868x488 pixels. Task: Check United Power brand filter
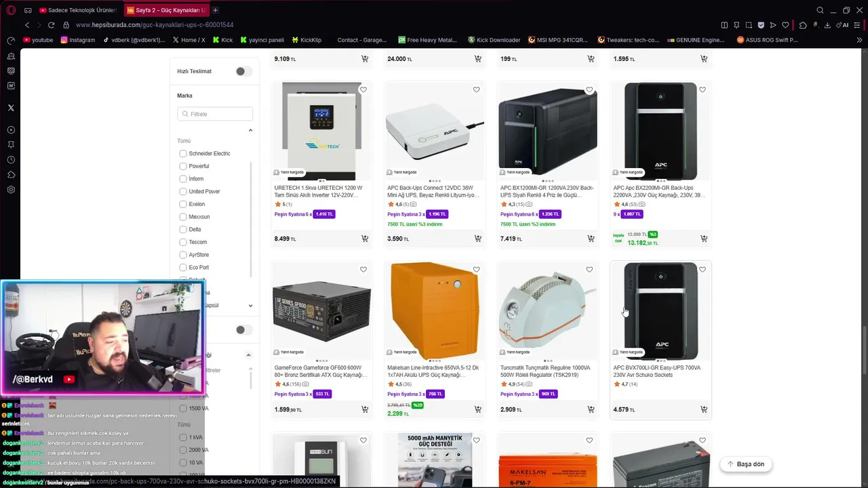(183, 191)
